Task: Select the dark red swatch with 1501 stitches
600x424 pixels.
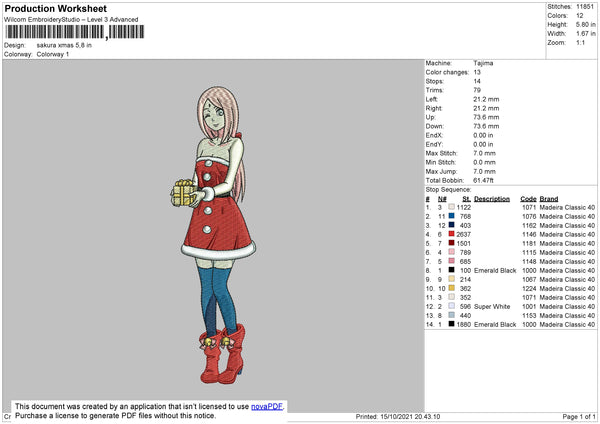Action: 452,243
